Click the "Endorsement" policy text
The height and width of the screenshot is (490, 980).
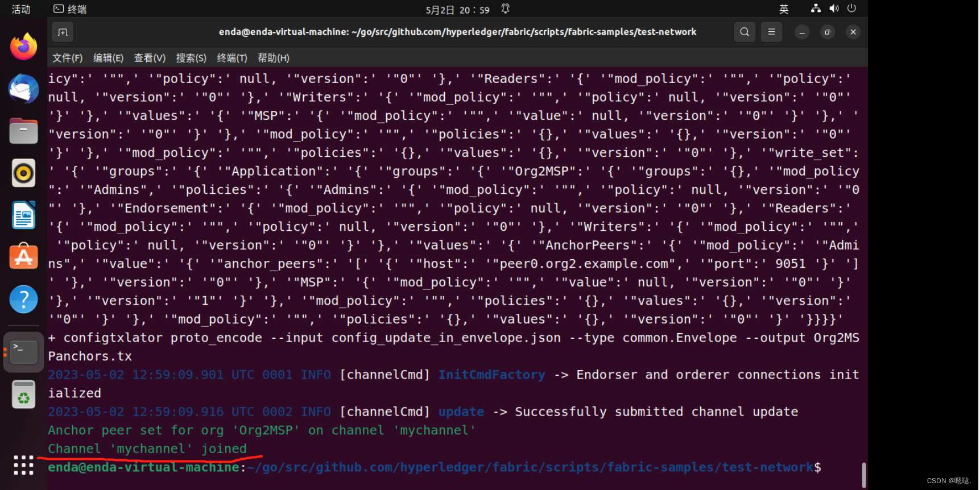(x=167, y=208)
